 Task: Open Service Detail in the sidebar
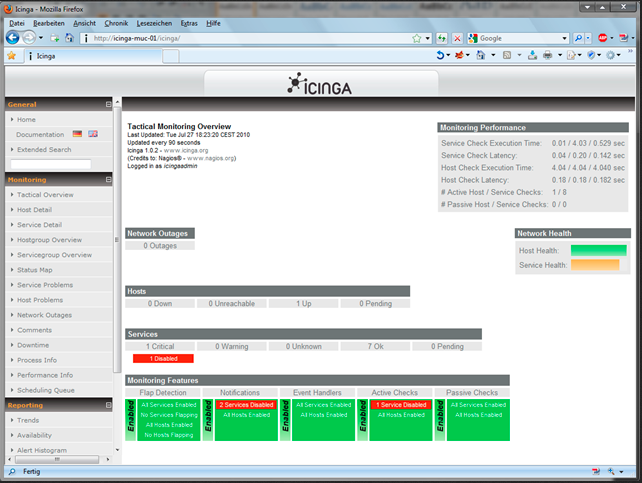39,225
